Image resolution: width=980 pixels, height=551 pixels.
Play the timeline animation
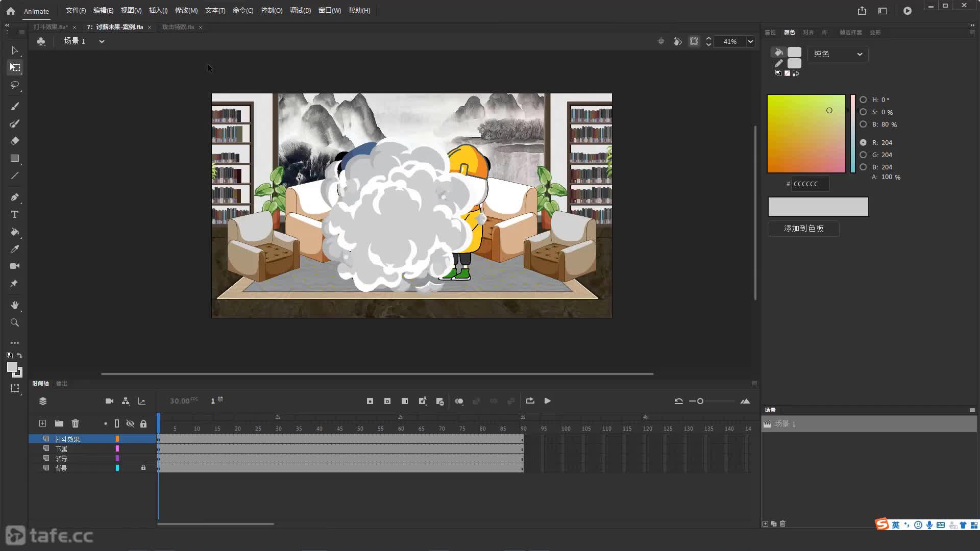pos(548,401)
